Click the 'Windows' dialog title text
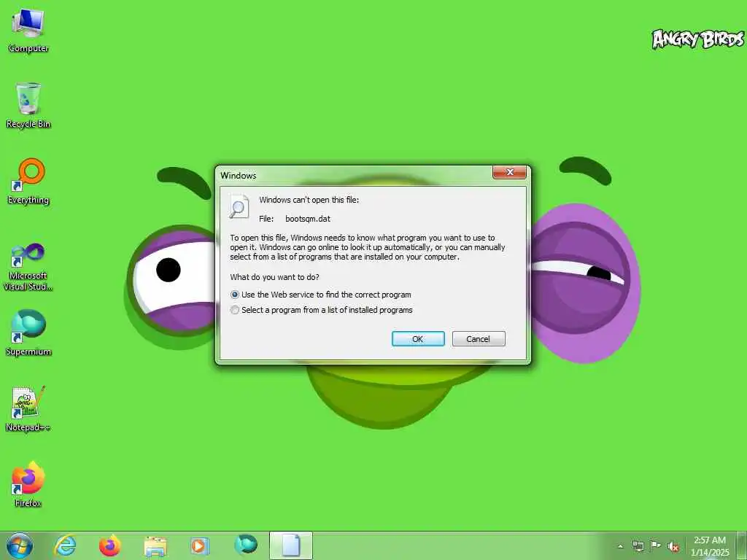Screen dimensions: 747x560 click(239, 176)
